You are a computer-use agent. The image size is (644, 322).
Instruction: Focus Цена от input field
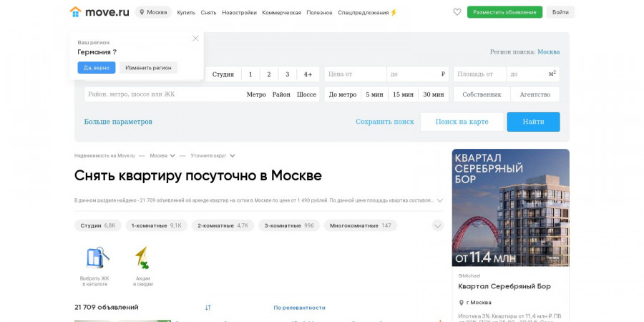[x=356, y=74]
